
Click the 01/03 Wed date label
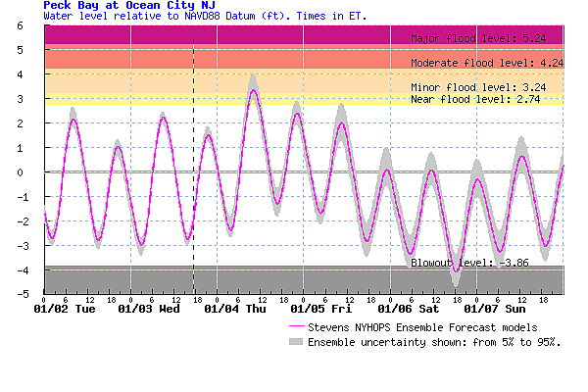pos(148,310)
